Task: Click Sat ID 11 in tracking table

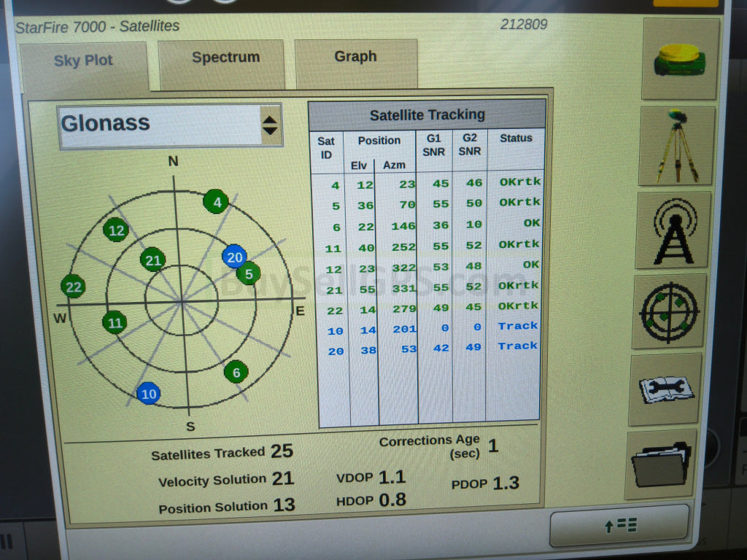Action: click(333, 249)
